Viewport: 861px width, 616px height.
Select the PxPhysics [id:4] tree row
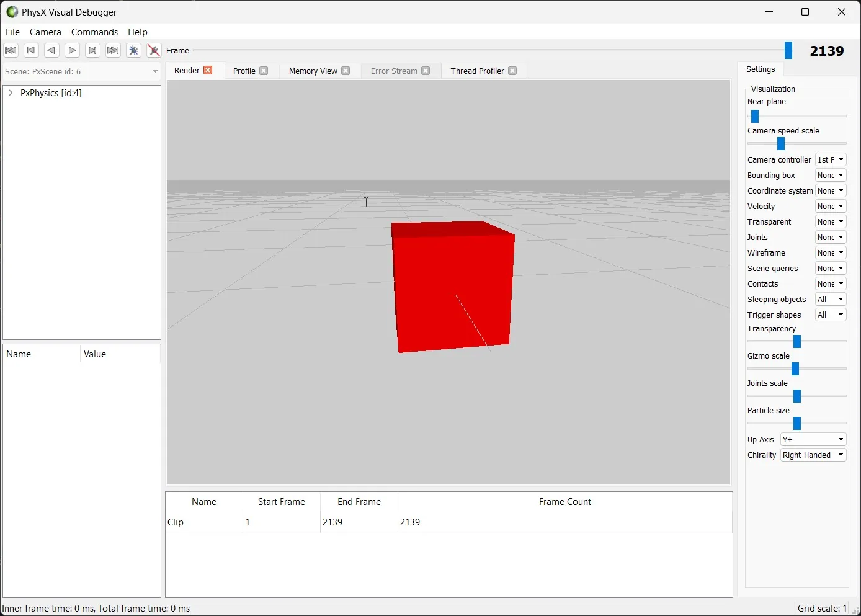pyautogui.click(x=51, y=93)
